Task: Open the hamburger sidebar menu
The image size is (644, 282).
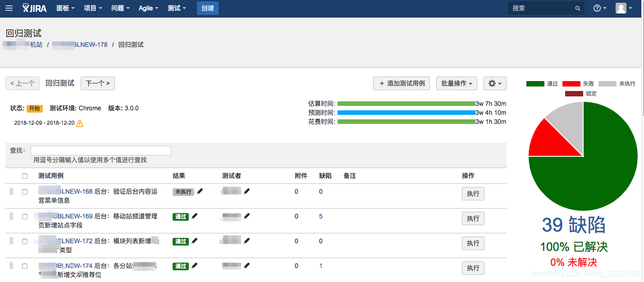Action: coord(9,8)
